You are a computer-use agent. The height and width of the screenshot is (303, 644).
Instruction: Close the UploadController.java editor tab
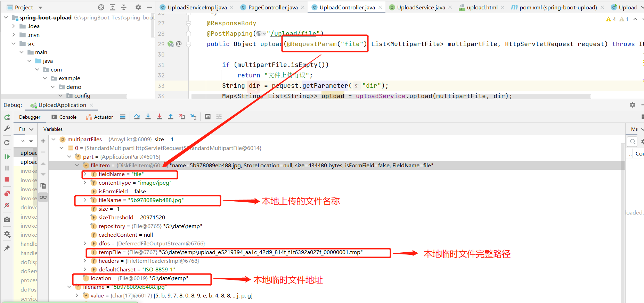point(380,7)
